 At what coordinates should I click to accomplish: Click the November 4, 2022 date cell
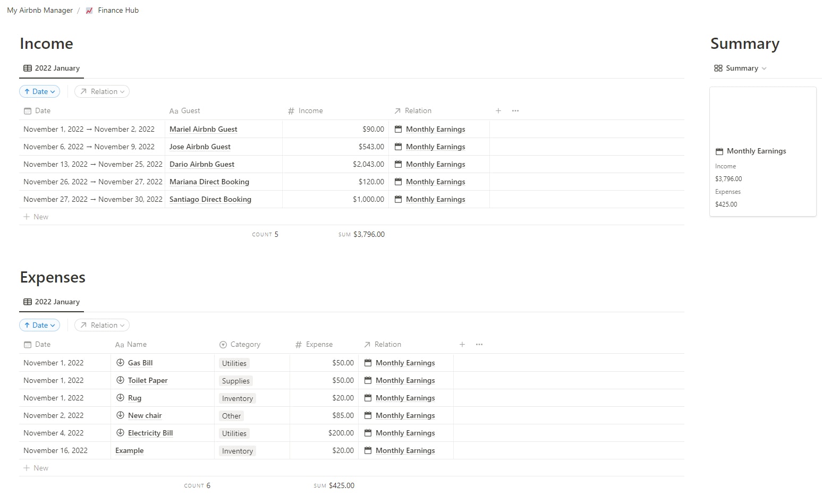click(x=65, y=433)
